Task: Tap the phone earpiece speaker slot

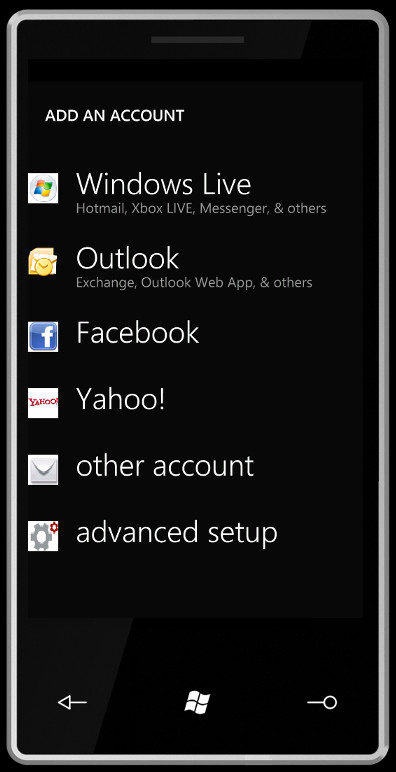Action: (x=197, y=39)
